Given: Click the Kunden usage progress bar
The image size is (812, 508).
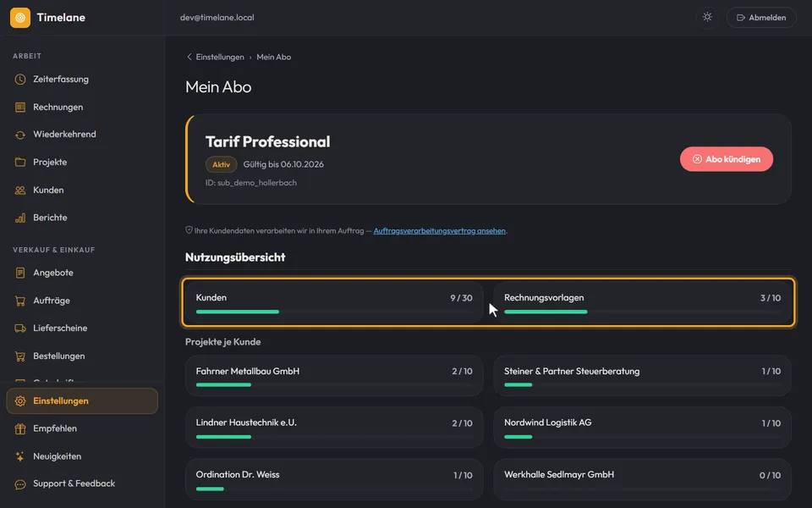Looking at the screenshot, I should (334, 312).
